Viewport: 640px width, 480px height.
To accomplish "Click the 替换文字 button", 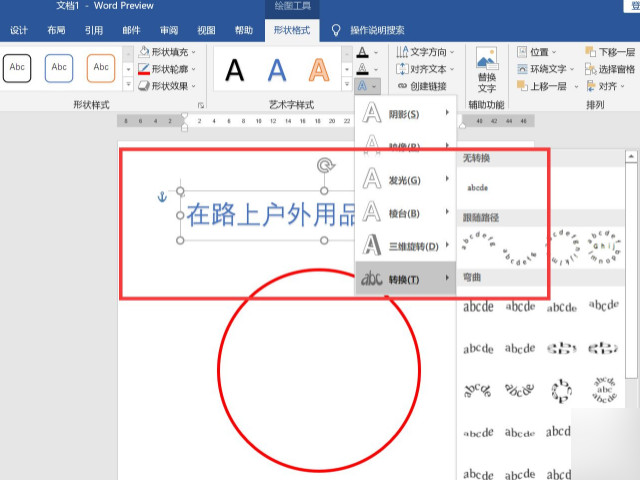I will point(487,70).
